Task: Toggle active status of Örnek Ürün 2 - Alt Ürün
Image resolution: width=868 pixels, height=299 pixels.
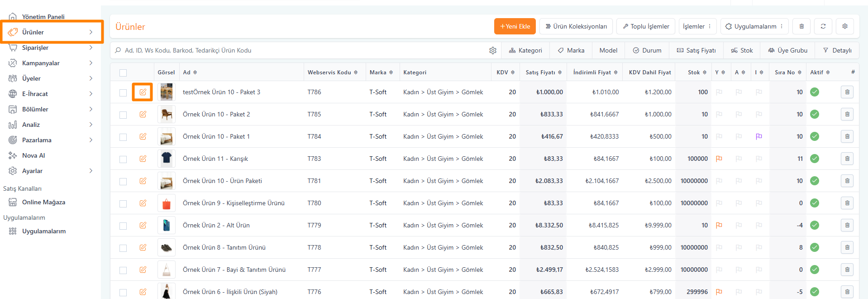Action: (x=814, y=225)
